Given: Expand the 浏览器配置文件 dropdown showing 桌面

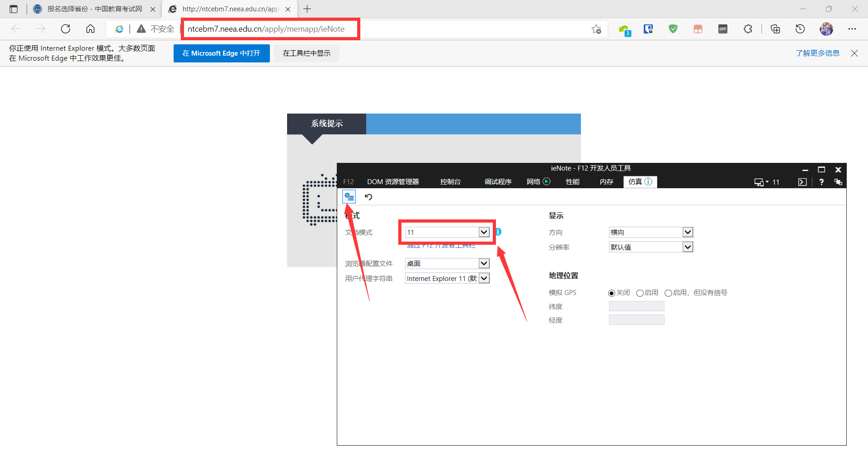Looking at the screenshot, I should click(484, 263).
